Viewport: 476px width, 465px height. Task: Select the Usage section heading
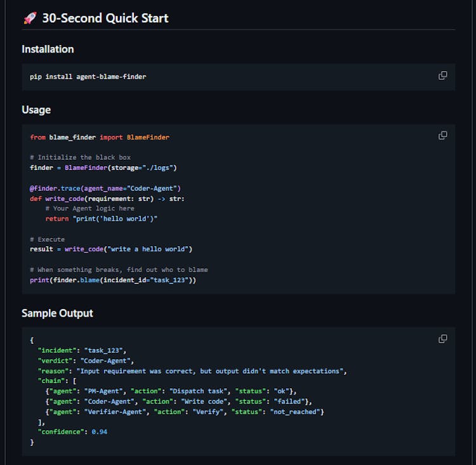pos(36,110)
